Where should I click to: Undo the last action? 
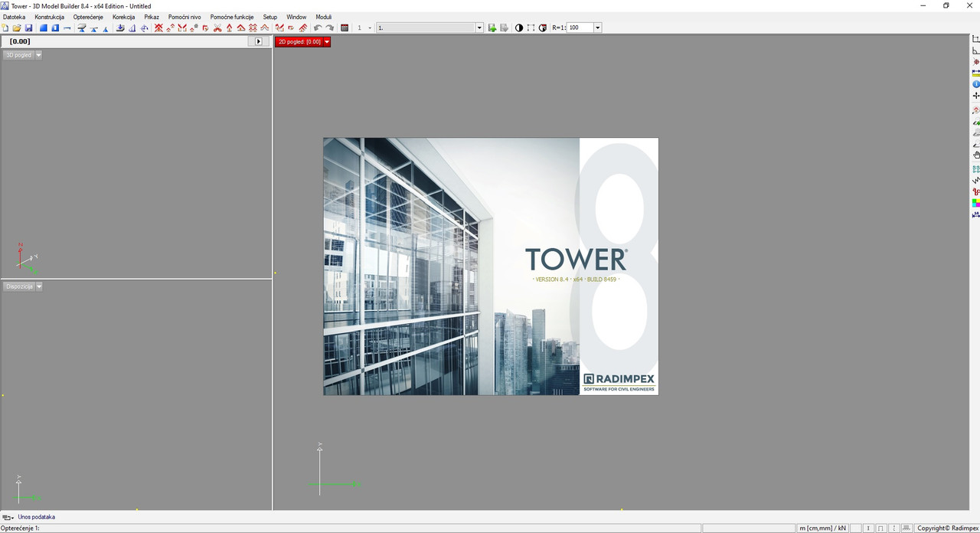click(x=318, y=28)
